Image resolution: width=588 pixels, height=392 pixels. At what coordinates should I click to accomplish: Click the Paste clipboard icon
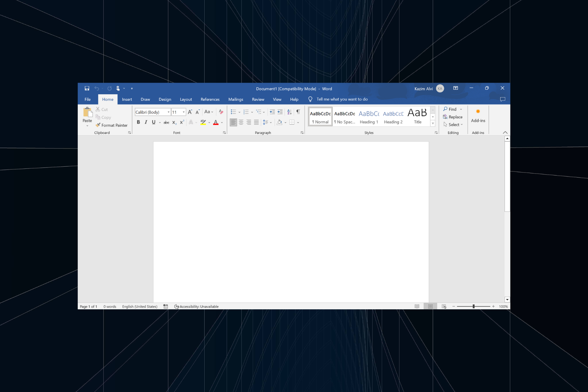point(88,112)
